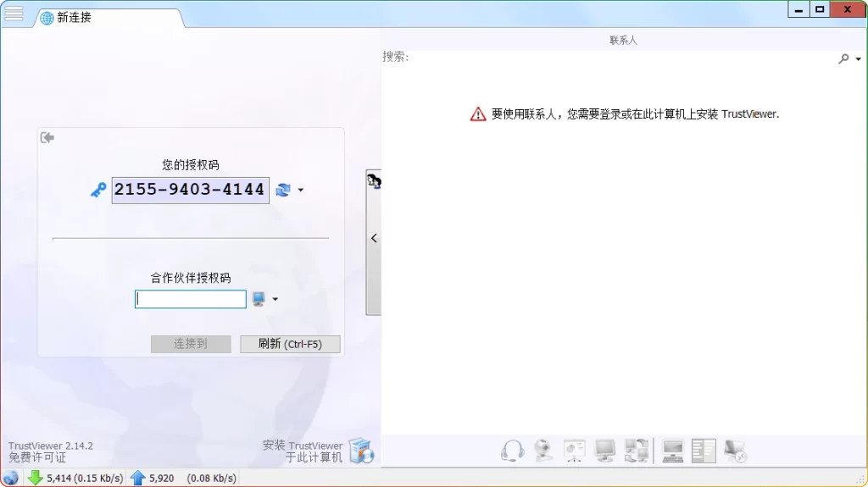Minimize the TrustViewer window
Screen dimensions: 868x487
click(x=798, y=9)
